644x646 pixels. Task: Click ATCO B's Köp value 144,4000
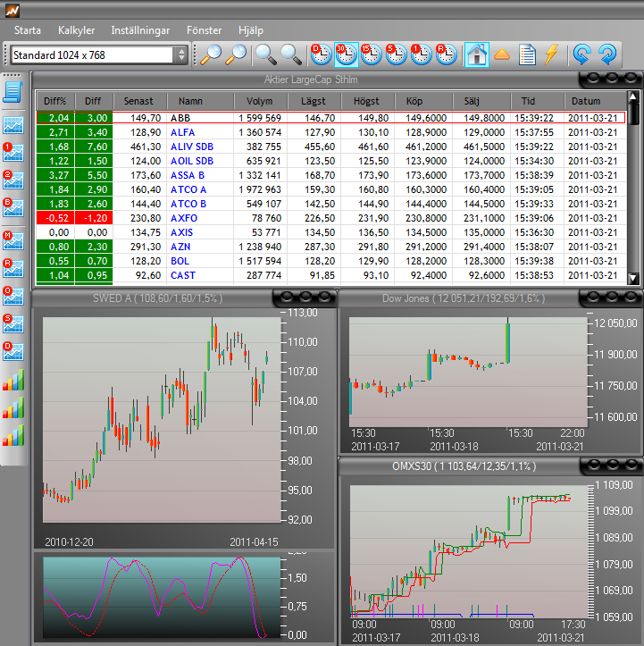pos(426,205)
